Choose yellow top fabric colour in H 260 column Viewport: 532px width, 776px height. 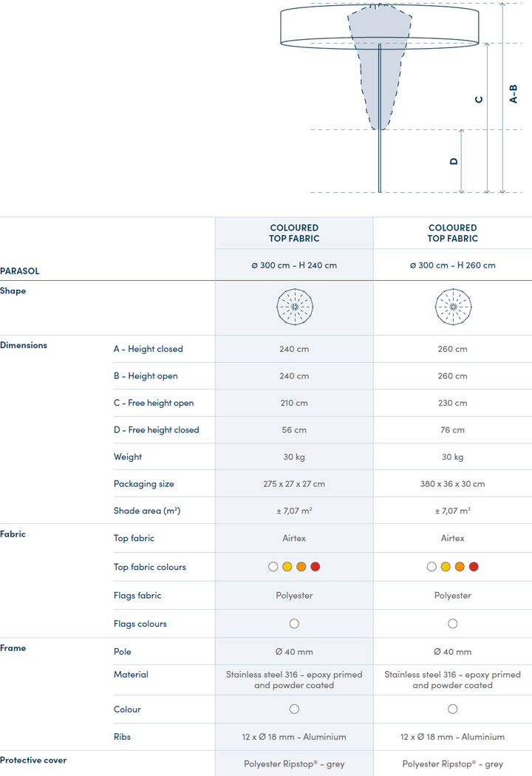click(x=446, y=567)
